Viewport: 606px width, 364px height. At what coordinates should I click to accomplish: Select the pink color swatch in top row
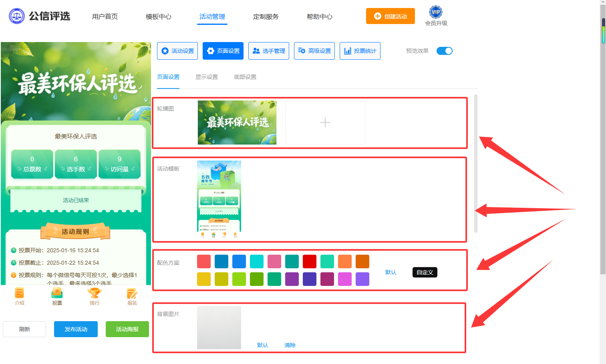pyautogui.click(x=274, y=261)
